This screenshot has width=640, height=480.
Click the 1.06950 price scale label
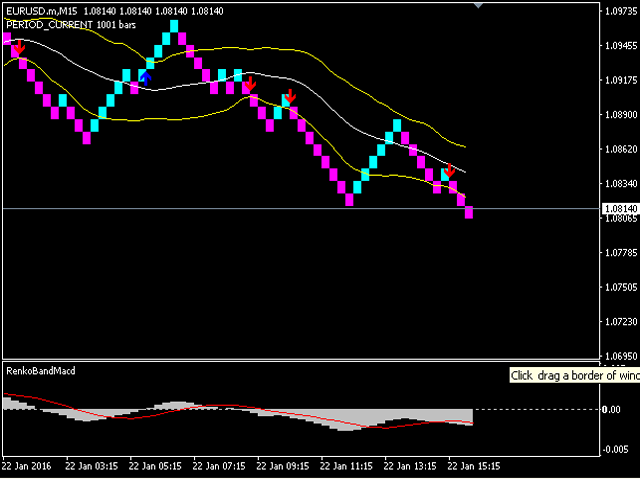click(620, 356)
